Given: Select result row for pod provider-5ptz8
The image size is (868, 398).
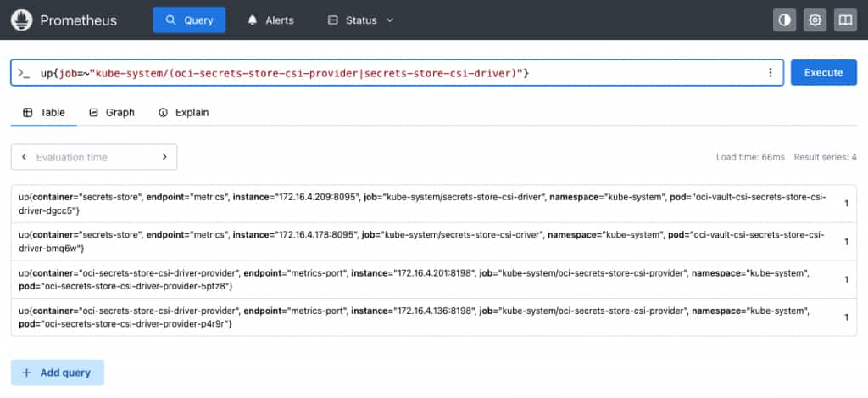Looking at the screenshot, I should point(434,279).
